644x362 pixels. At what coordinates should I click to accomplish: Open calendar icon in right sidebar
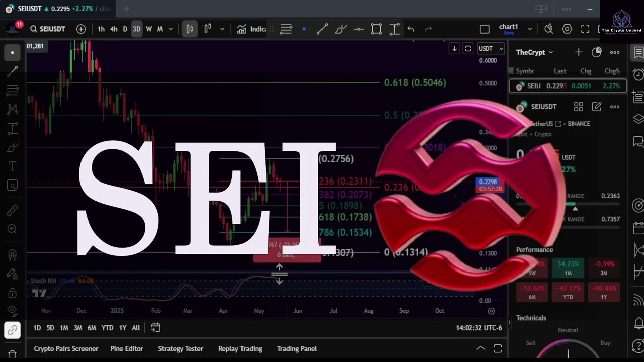click(638, 228)
